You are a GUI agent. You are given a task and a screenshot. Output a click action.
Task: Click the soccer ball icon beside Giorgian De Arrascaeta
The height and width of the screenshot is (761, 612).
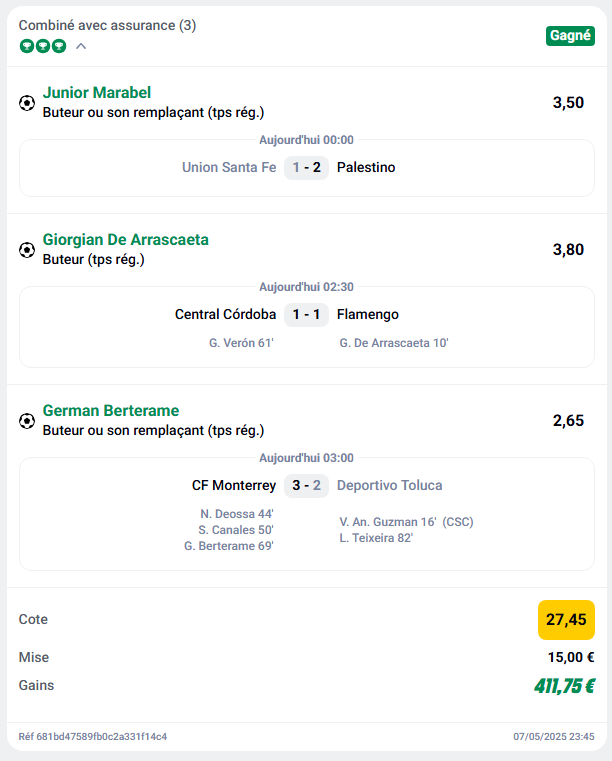pos(27,250)
